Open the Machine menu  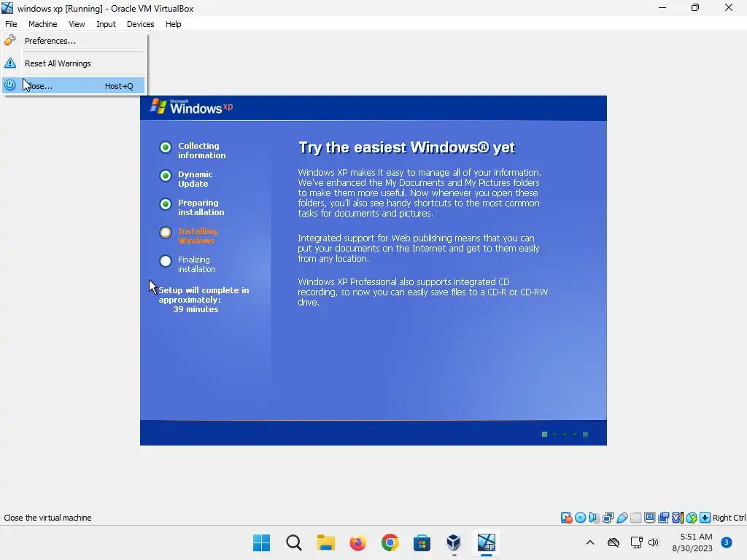pos(43,24)
